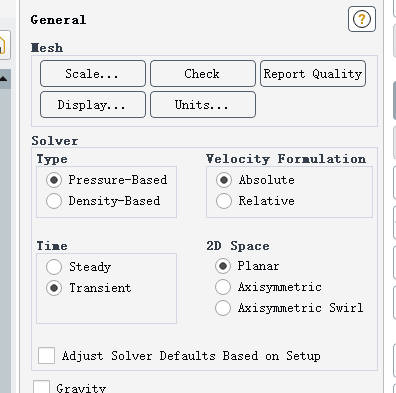Open the mesh Display dialog
Image resolution: width=396 pixels, height=393 pixels.
(93, 105)
